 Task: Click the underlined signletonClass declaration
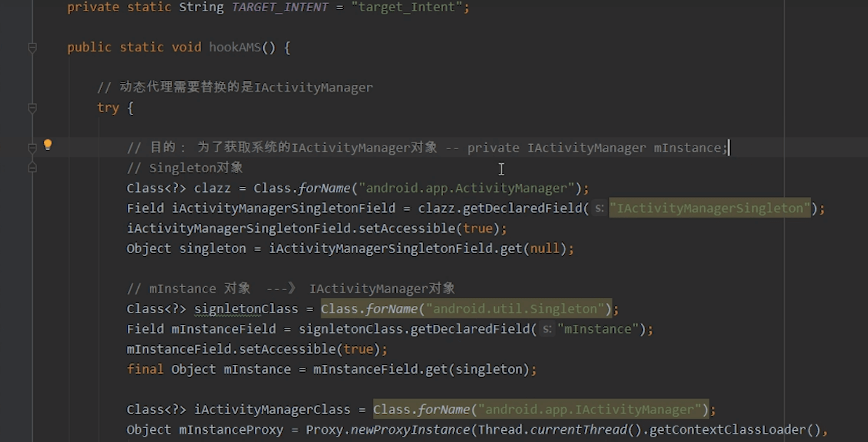tap(246, 309)
